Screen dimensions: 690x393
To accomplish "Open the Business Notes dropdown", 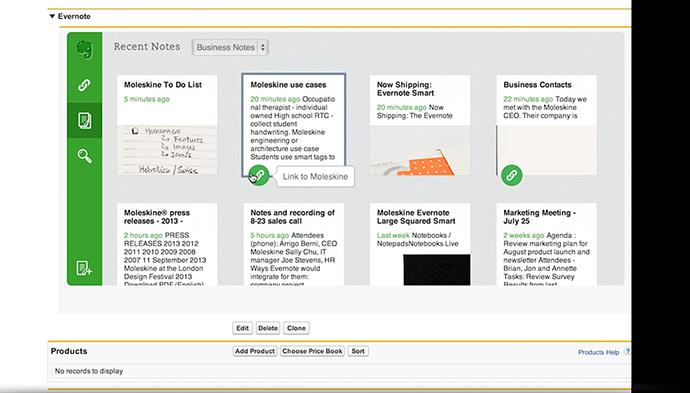I will pyautogui.click(x=230, y=47).
